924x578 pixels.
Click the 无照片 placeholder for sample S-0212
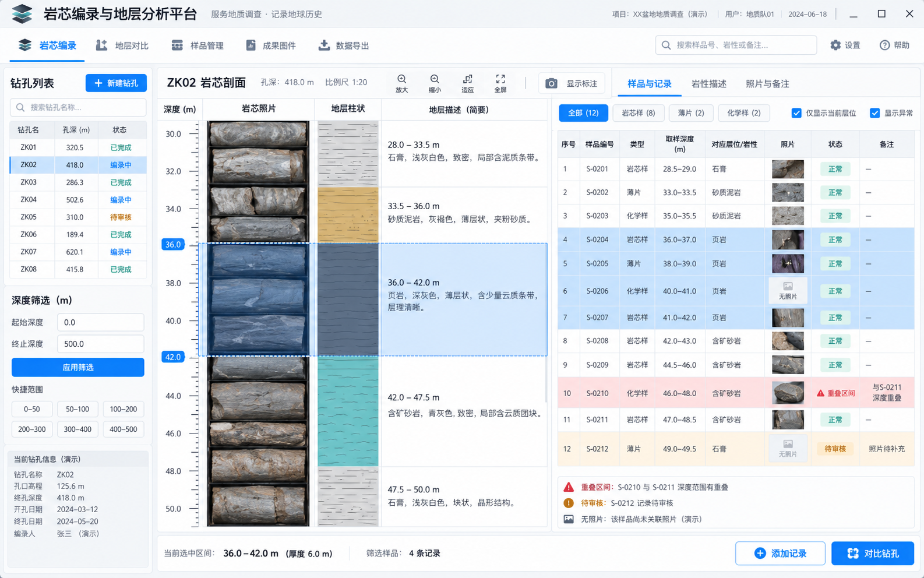[788, 449]
